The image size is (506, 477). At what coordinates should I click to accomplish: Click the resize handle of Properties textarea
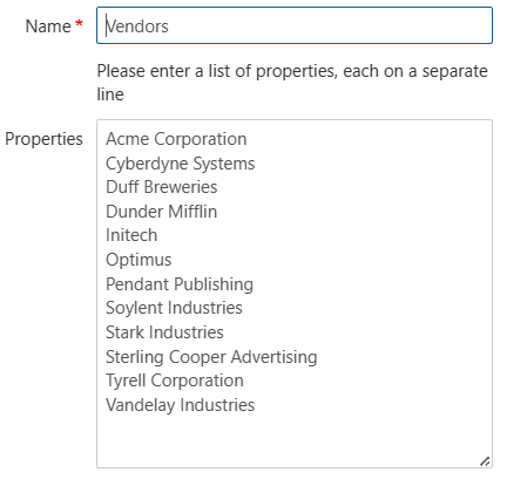coord(485,461)
